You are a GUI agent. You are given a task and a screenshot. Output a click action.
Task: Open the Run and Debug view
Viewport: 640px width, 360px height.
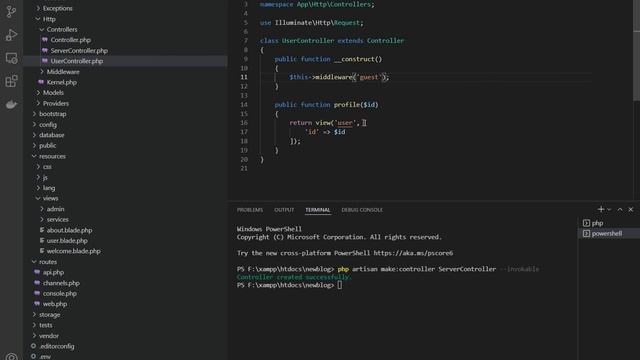point(11,35)
